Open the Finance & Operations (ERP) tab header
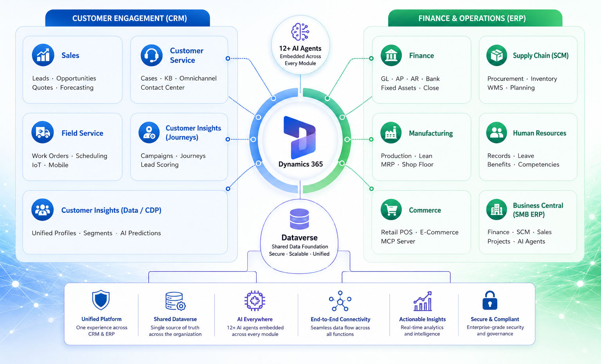Image resolution: width=601 pixels, height=364 pixels. pyautogui.click(x=475, y=18)
